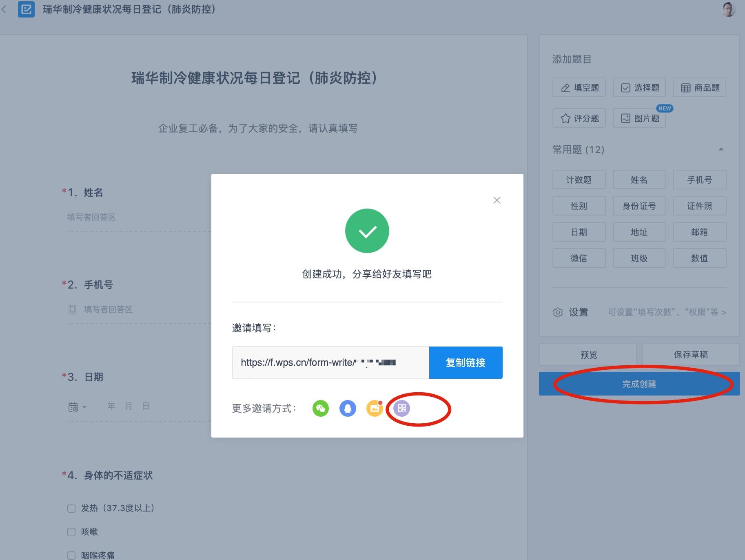Screen dimensions: 745x560
Task: Click the 创建成功，分享给好友填写吧 message
Action: (367, 274)
